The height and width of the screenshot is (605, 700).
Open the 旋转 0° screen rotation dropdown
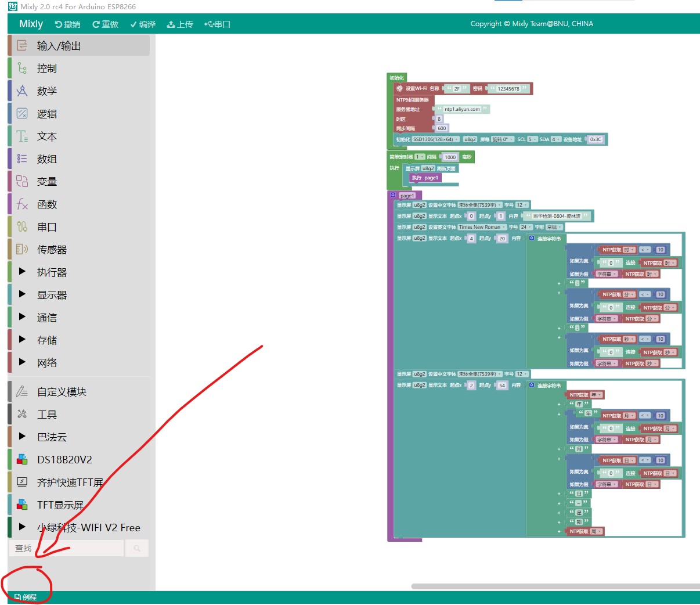[x=502, y=139]
